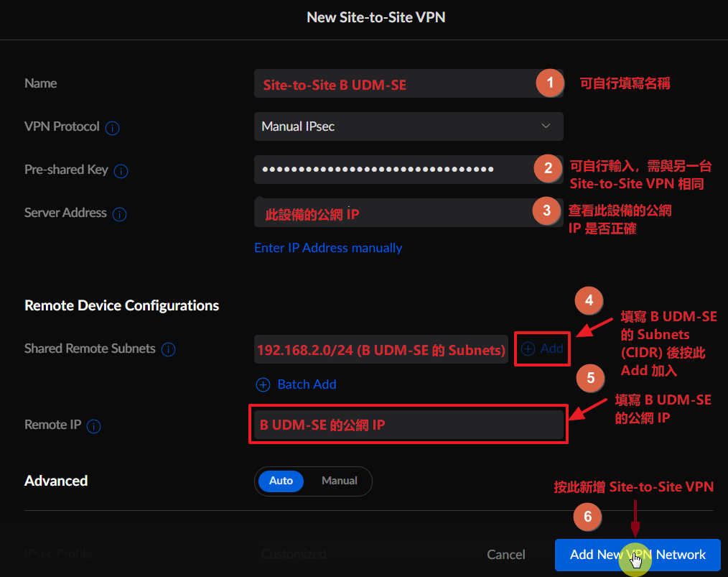Switch Advanced setting to Manual
The image size is (728, 577).
click(x=340, y=481)
